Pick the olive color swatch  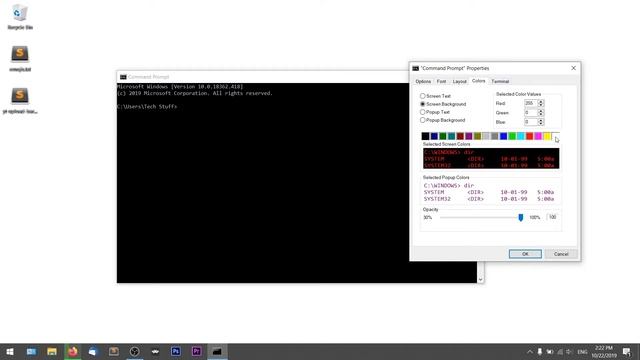click(x=478, y=136)
